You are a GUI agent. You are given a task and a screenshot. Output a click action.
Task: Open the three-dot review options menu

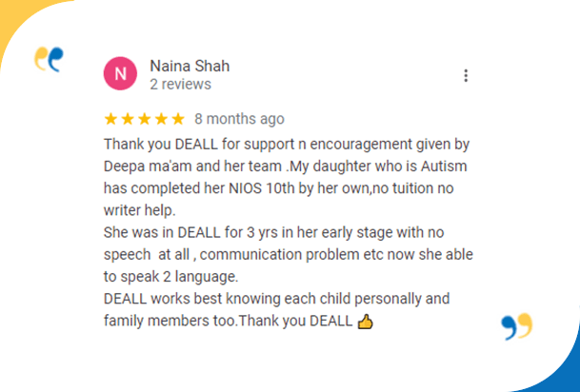(465, 76)
